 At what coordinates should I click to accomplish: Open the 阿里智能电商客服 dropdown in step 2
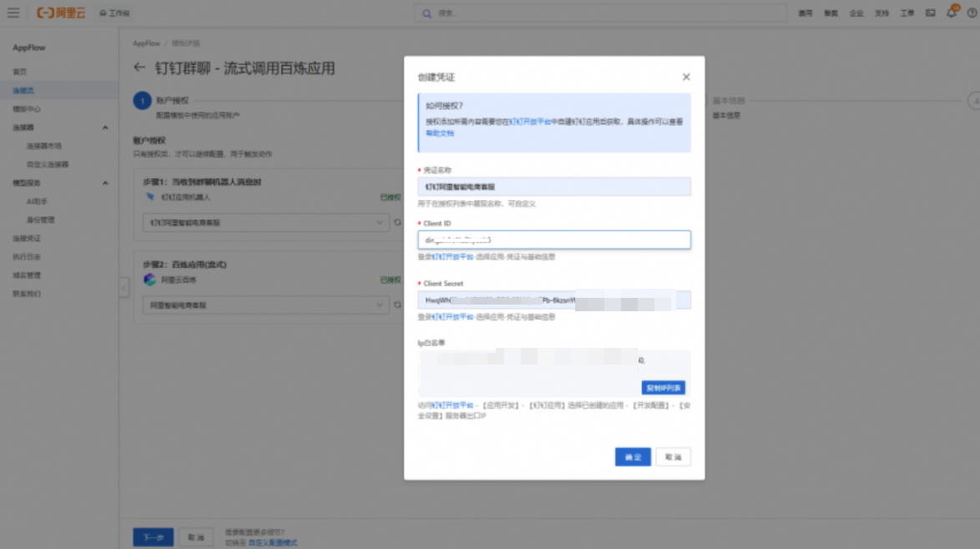click(x=265, y=305)
